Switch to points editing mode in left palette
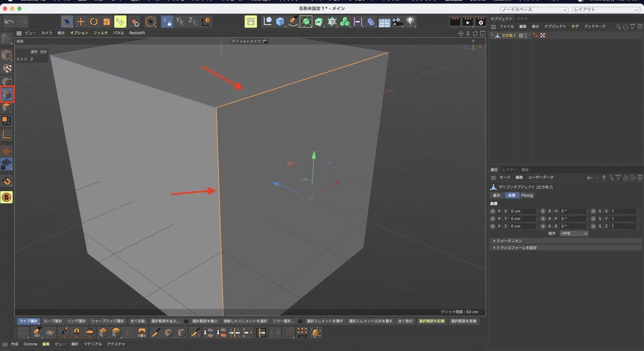 (6, 81)
